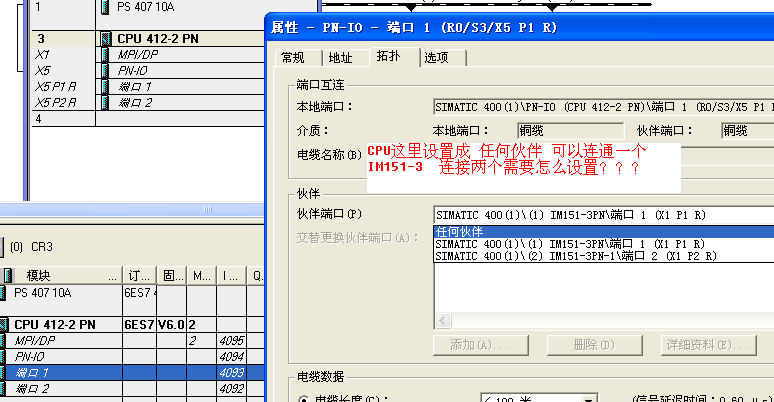Click the horizontal splitter grip between panes
This screenshot has height=402, width=774.
[x=208, y=209]
